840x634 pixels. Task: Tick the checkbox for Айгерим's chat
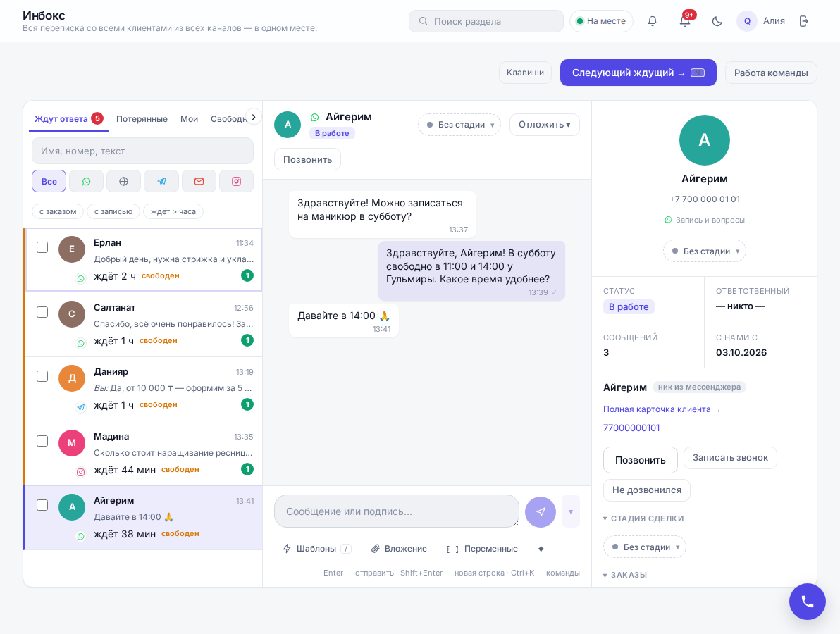pyautogui.click(x=42, y=506)
